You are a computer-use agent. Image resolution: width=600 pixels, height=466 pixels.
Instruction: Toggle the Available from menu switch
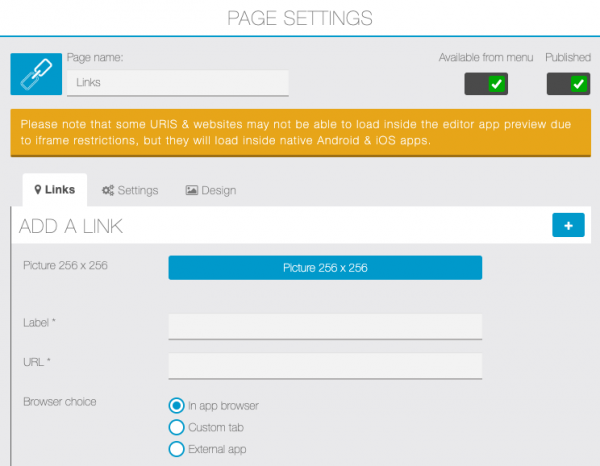[486, 84]
